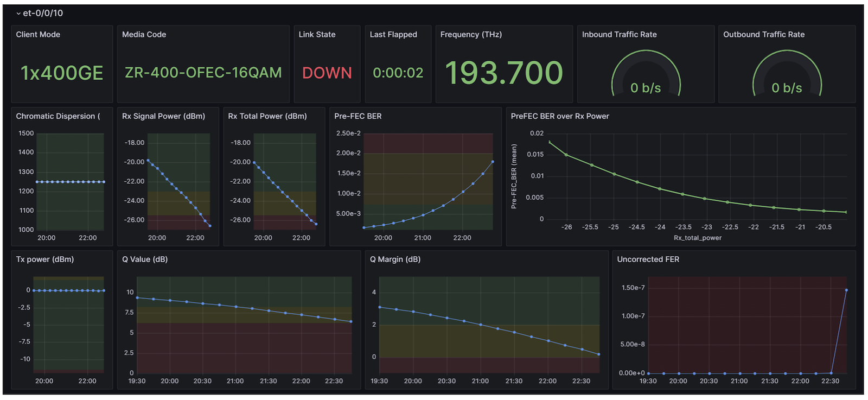This screenshot has width=868, height=400.
Task: Open the Client Mode panel title
Action: (38, 34)
